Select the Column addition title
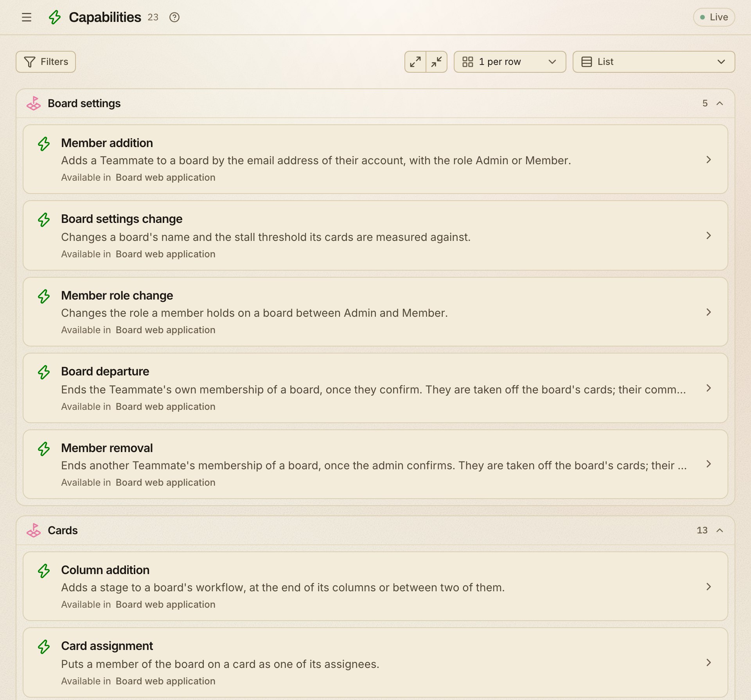The height and width of the screenshot is (700, 751). pyautogui.click(x=105, y=570)
